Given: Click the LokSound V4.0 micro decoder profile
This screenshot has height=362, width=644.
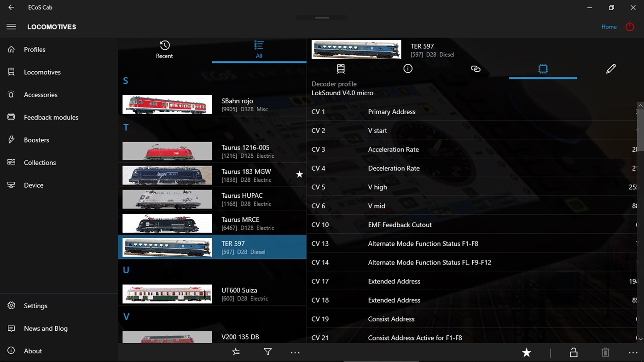Looking at the screenshot, I should [342, 93].
